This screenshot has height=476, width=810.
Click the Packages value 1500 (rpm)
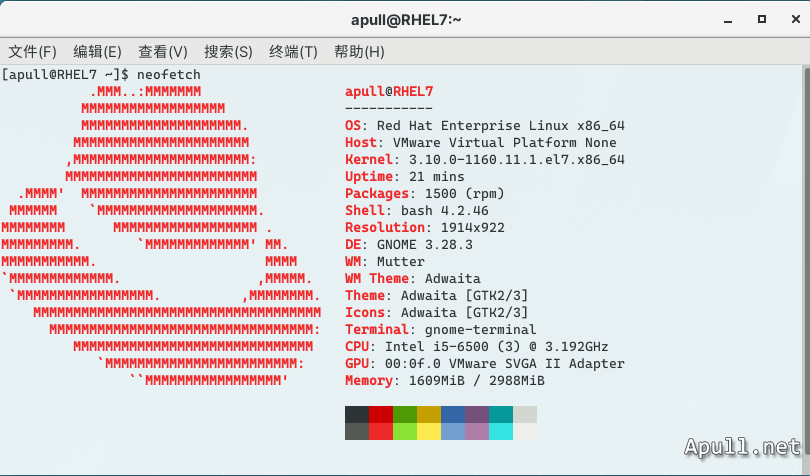click(464, 194)
